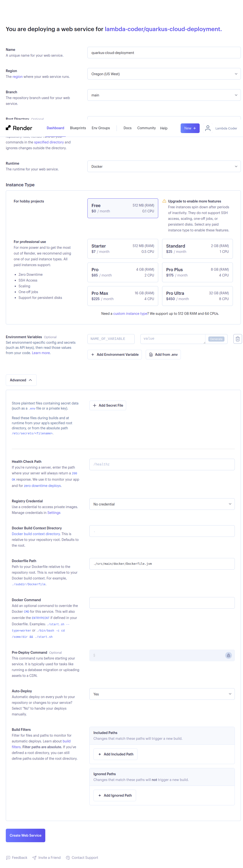Click the lock icon in Pre-Deploy Command

[228, 655]
